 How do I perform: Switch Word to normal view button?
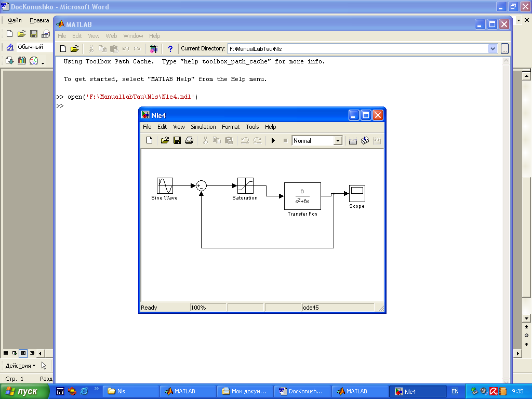[x=6, y=353]
